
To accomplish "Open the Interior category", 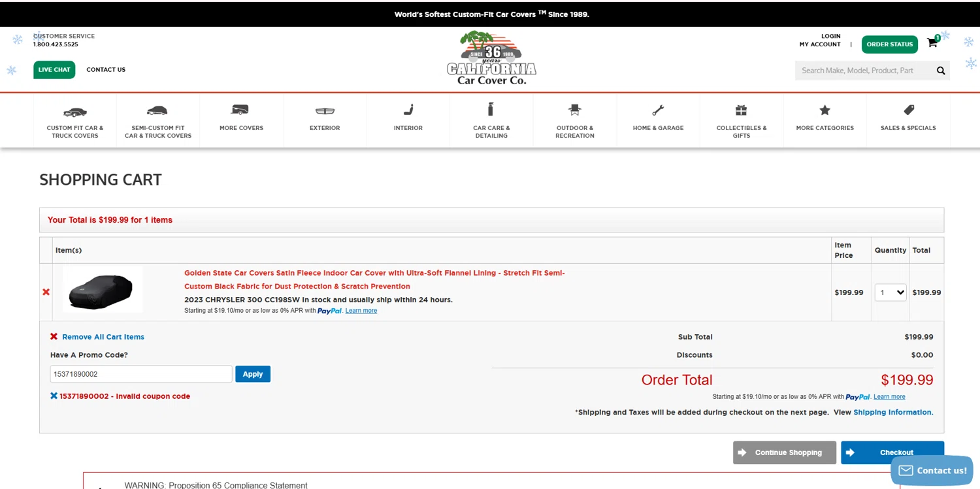I will tap(408, 121).
